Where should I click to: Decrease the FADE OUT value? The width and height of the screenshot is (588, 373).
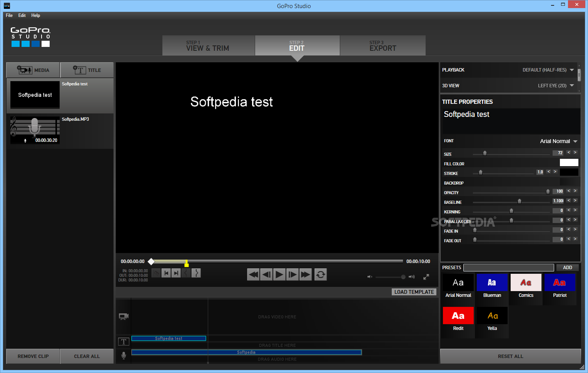(x=569, y=239)
